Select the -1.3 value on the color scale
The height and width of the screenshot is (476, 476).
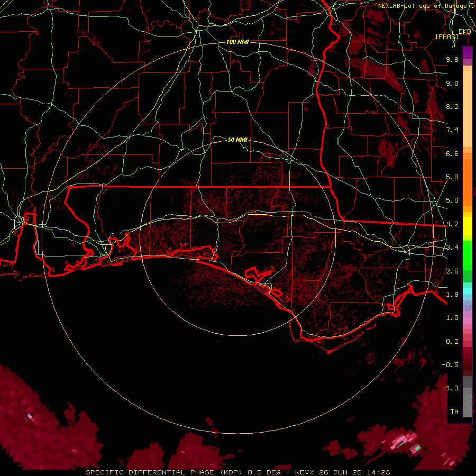pyautogui.click(x=450, y=388)
